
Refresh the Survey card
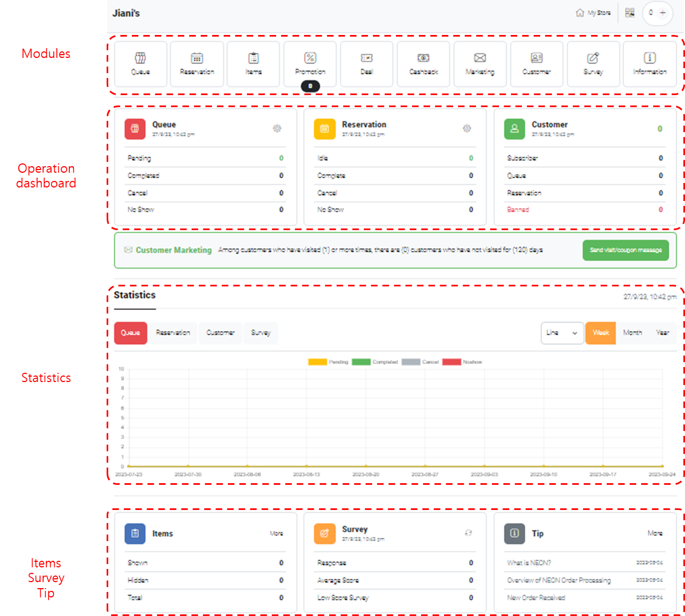pos(468,533)
